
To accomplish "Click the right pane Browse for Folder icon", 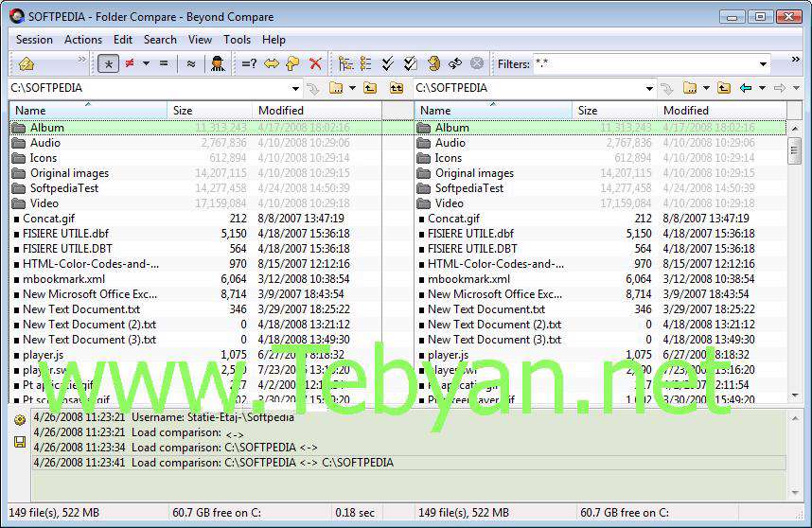I will (690, 88).
